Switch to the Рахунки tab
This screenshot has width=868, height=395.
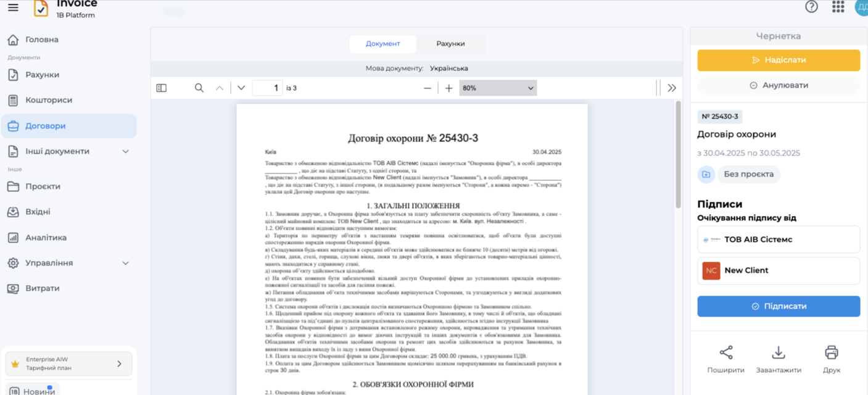[x=450, y=44]
